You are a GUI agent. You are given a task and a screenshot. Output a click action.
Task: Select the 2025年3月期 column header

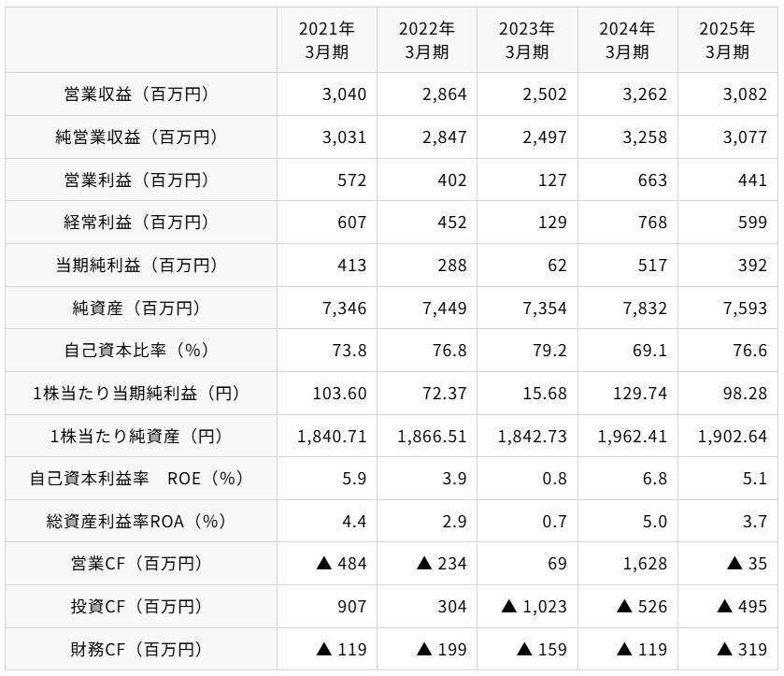pyautogui.click(x=727, y=40)
